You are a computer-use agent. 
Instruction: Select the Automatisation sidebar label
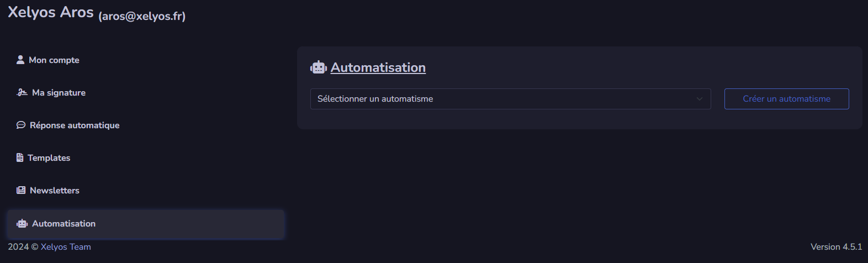coord(63,224)
